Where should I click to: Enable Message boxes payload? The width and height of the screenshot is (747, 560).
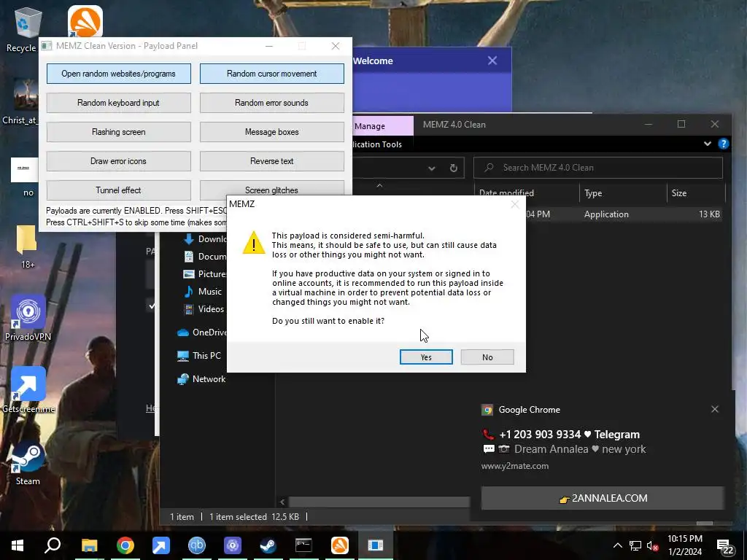click(271, 132)
